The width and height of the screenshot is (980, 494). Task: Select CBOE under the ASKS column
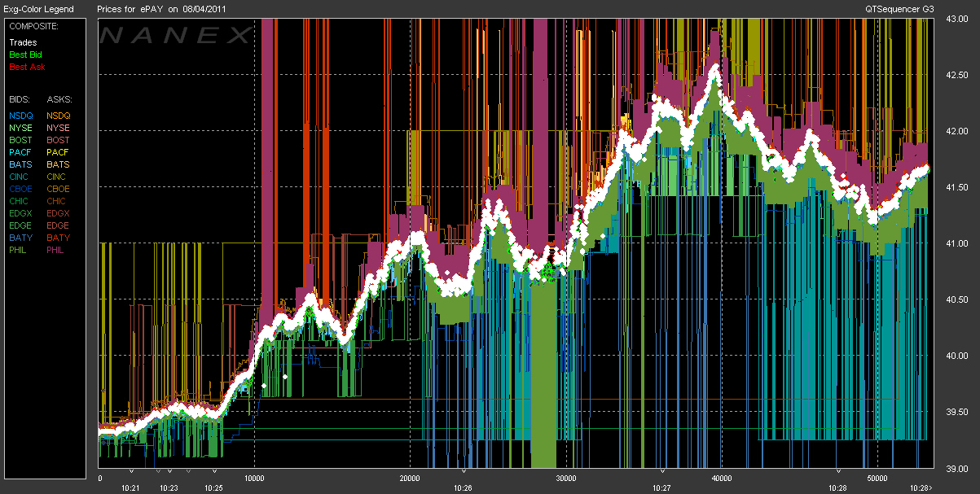pyautogui.click(x=59, y=189)
